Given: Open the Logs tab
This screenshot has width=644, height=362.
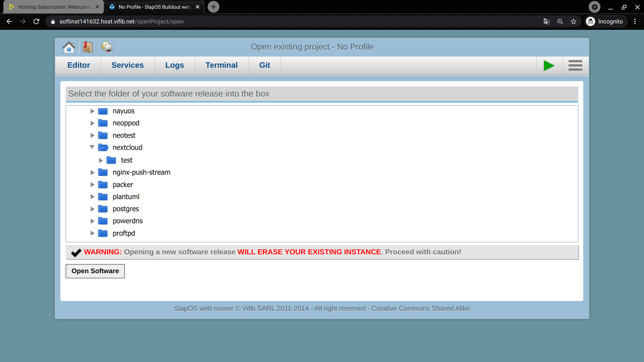Looking at the screenshot, I should click(x=174, y=65).
